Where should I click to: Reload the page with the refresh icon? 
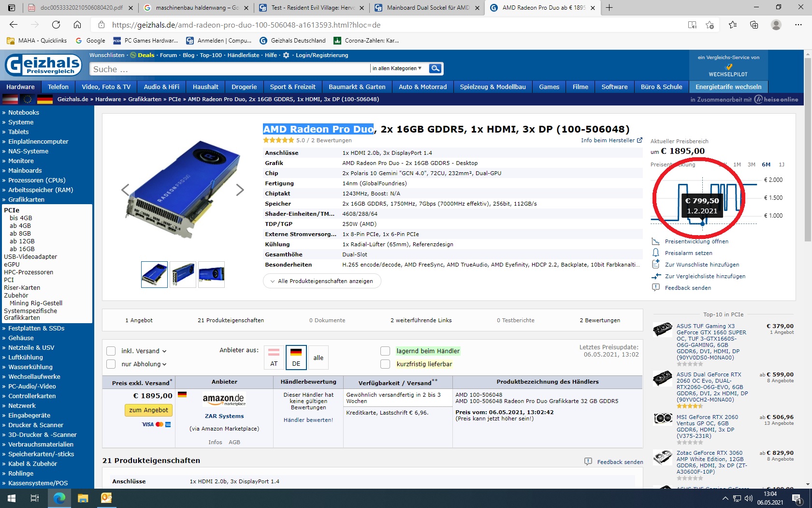[56, 25]
